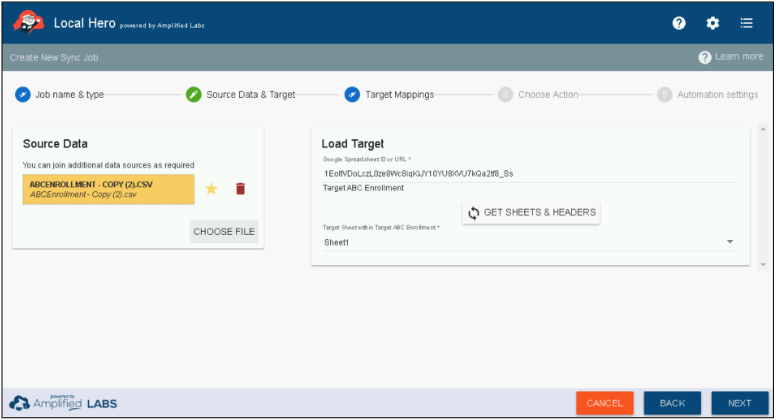This screenshot has width=776, height=420.
Task: Click the scrollbar down arrow
Action: [x=763, y=265]
